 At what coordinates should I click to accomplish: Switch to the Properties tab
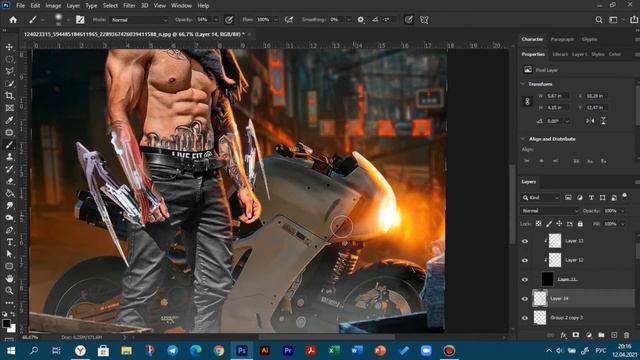pyautogui.click(x=533, y=54)
